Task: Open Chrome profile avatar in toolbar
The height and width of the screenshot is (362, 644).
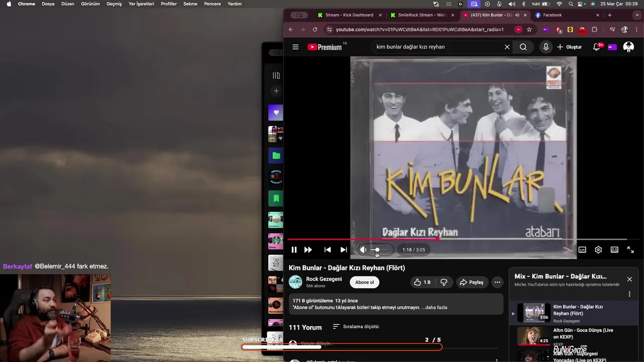Action: [624, 30]
